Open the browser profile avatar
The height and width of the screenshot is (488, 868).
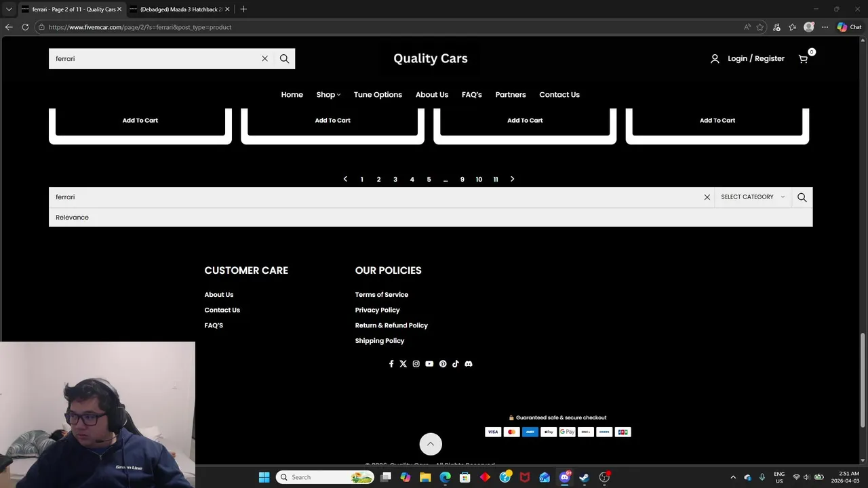(808, 27)
